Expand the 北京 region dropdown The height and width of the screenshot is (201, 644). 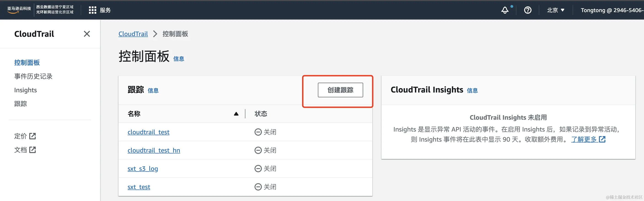pos(555,10)
